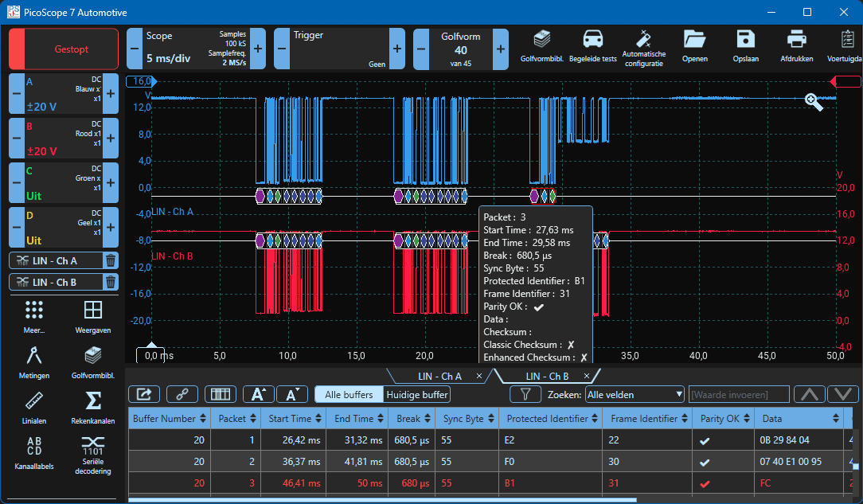Open the Metingen measurements tool
Image resolution: width=863 pixels, height=504 pixels.
pos(34,361)
